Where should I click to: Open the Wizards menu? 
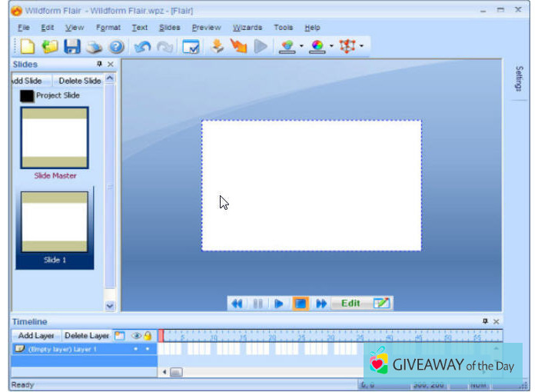(x=247, y=28)
